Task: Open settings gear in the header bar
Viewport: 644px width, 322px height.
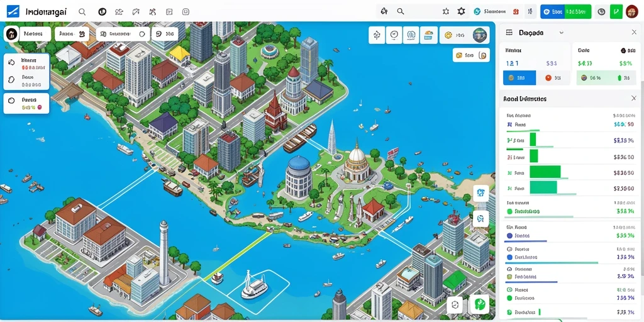Action: [461, 11]
